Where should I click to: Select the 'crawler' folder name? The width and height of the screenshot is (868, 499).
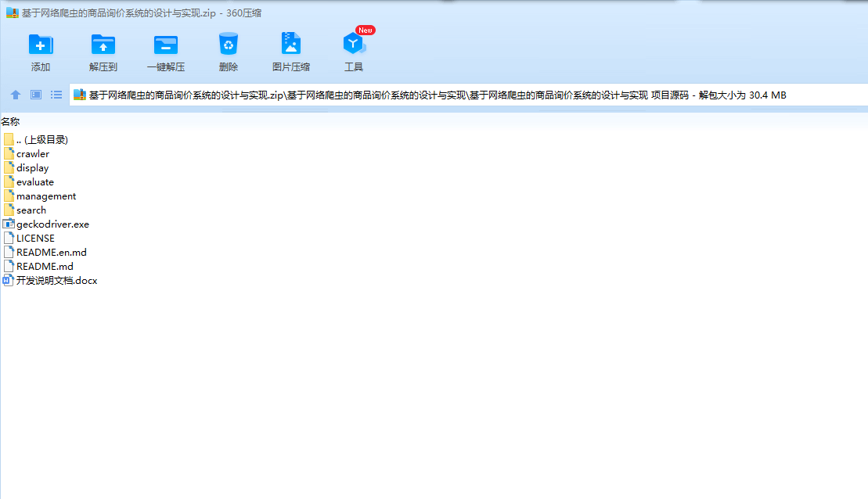pyautogui.click(x=33, y=154)
